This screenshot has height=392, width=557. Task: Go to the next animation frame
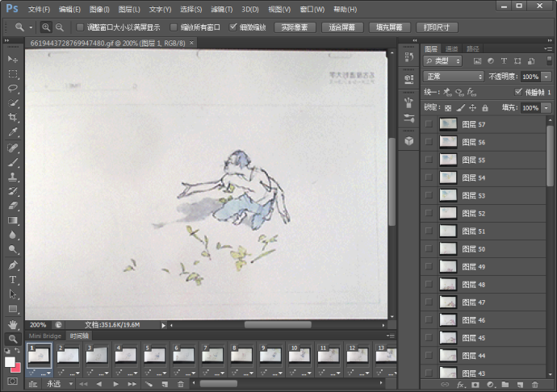point(132,384)
